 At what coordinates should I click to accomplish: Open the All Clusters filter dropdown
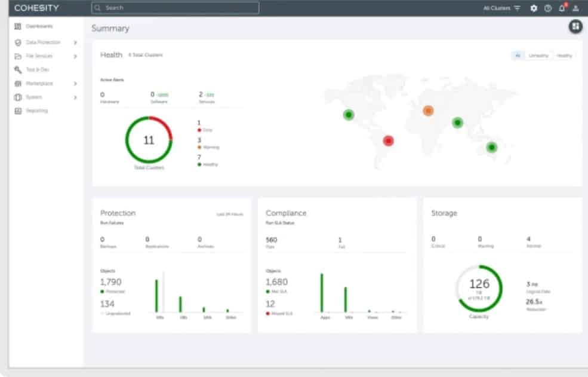(501, 8)
